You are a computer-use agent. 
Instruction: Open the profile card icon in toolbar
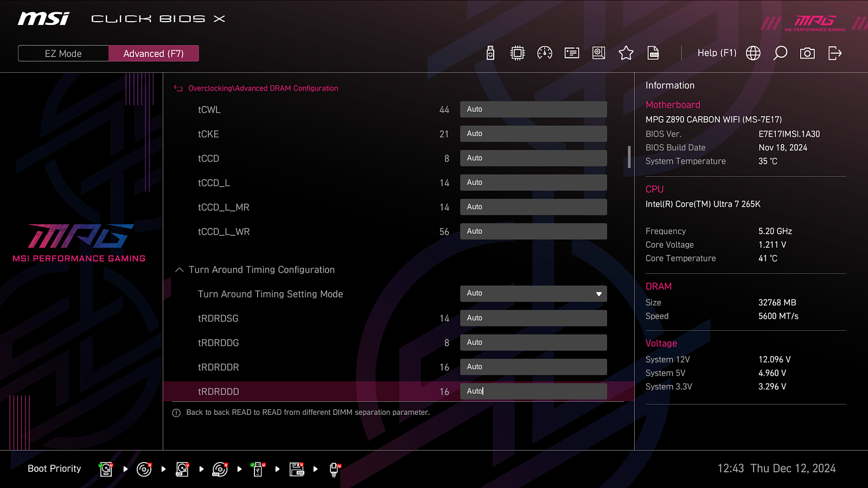(572, 53)
